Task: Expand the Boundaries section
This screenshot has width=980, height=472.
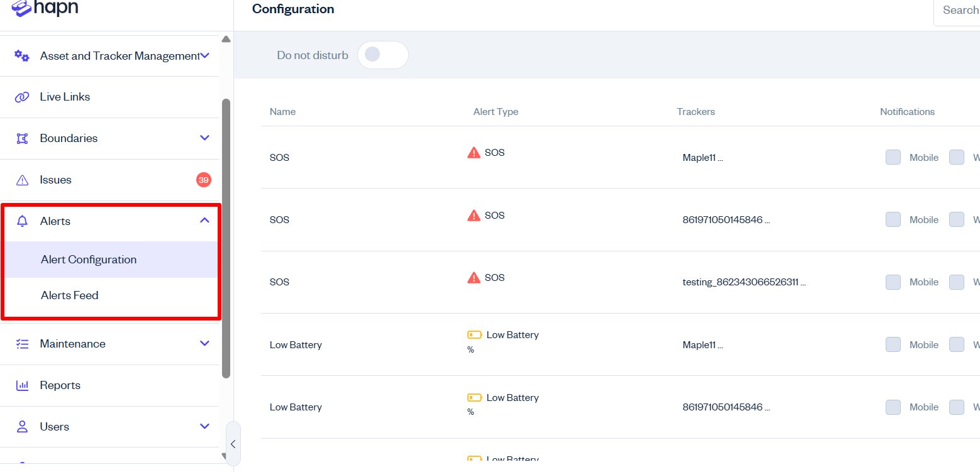Action: 204,138
